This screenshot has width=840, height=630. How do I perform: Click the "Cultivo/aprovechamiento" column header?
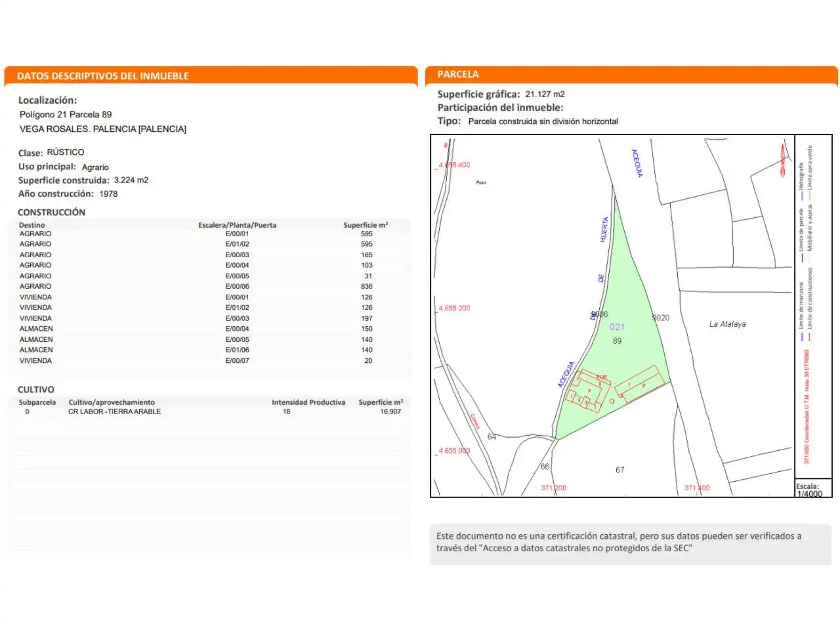112,402
